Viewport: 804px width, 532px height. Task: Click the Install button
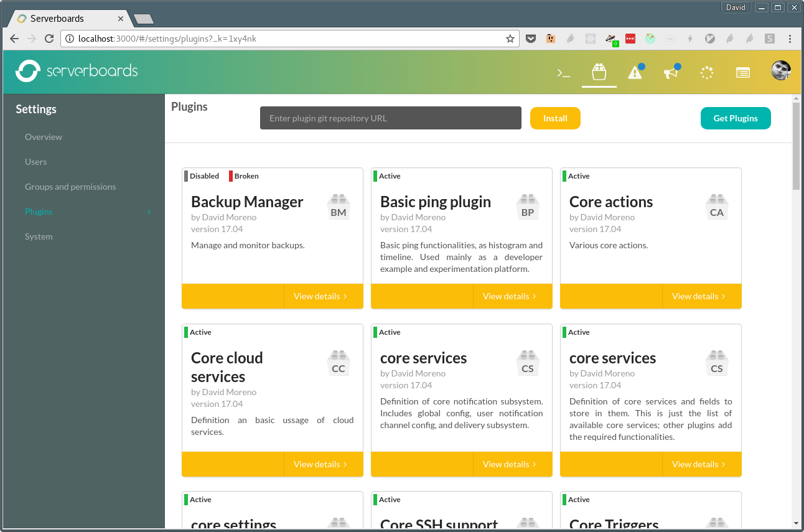[555, 118]
